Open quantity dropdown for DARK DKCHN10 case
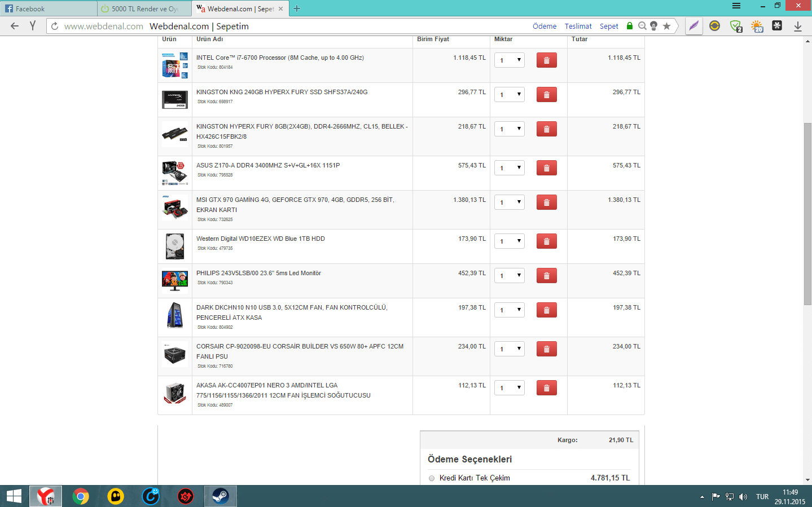 510,310
